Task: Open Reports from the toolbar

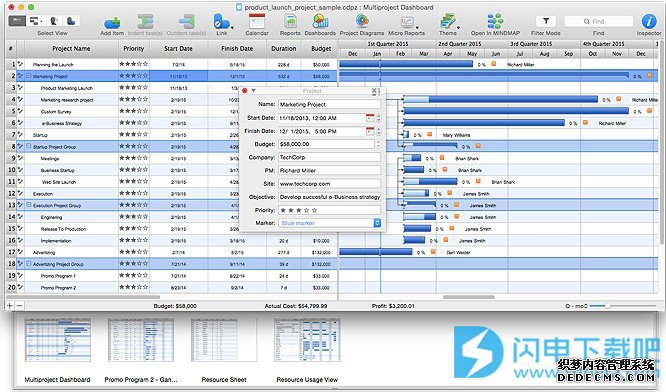Action: pos(291,21)
